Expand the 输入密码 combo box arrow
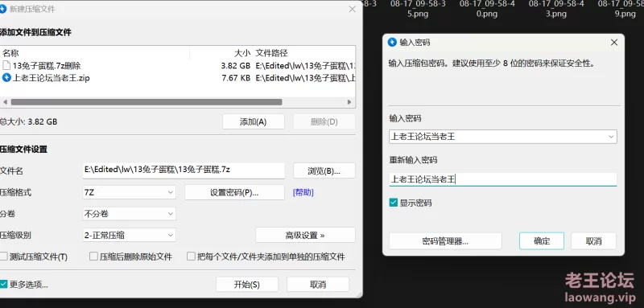This screenshot has width=644, height=308. tap(611, 137)
